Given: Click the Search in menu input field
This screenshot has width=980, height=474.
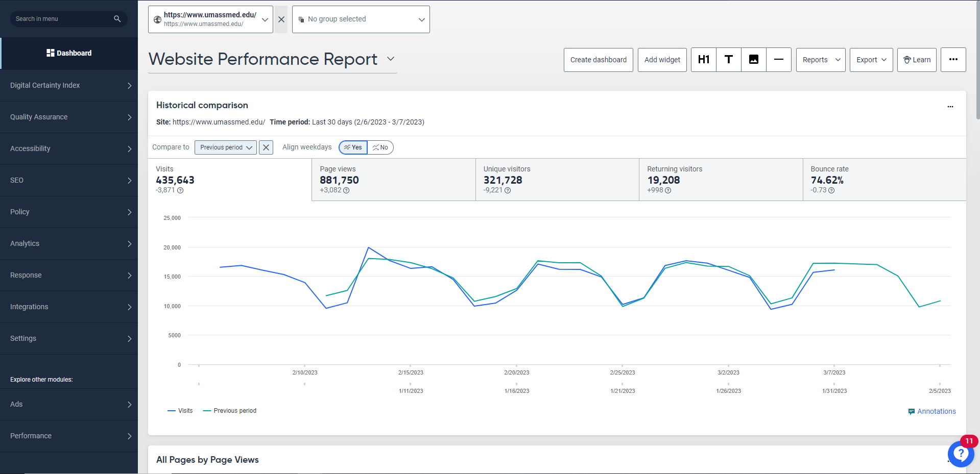Looking at the screenshot, I should [61, 18].
